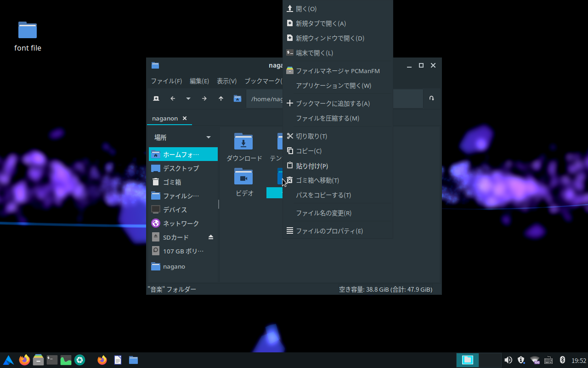The width and height of the screenshot is (588, 368).
Task: Launch Shotwell from the taskbar
Action: (x=80, y=360)
